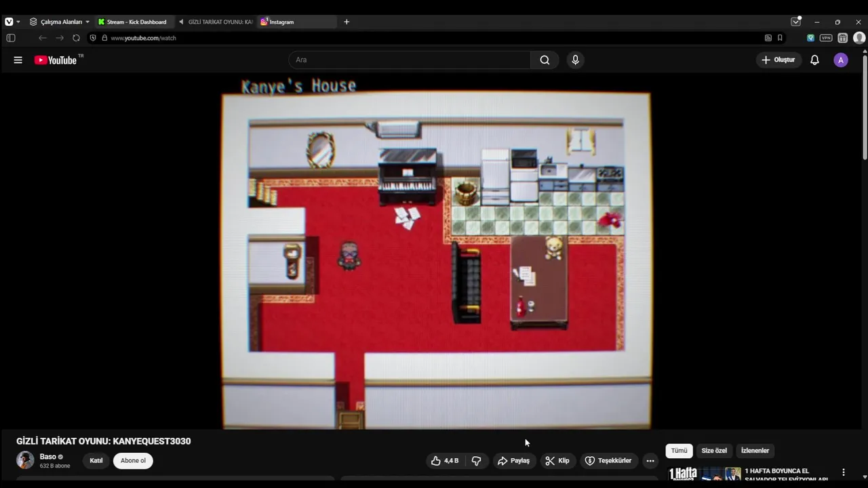The width and height of the screenshot is (868, 488).
Task: Reload the current page
Action: coord(76,38)
